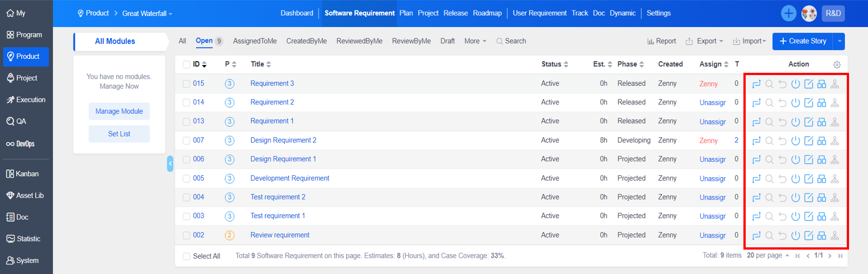868x274 pixels.
Task: Check the Select All checkbox
Action: pyautogui.click(x=186, y=256)
